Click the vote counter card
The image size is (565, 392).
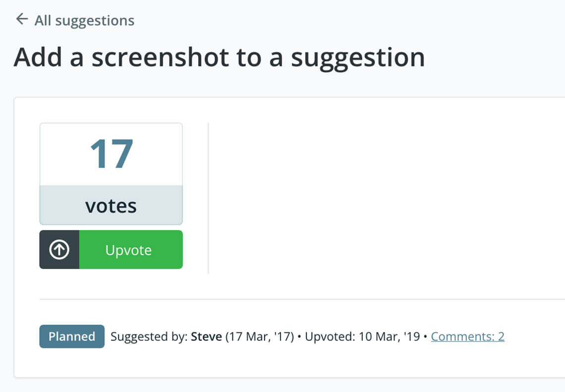(x=111, y=173)
